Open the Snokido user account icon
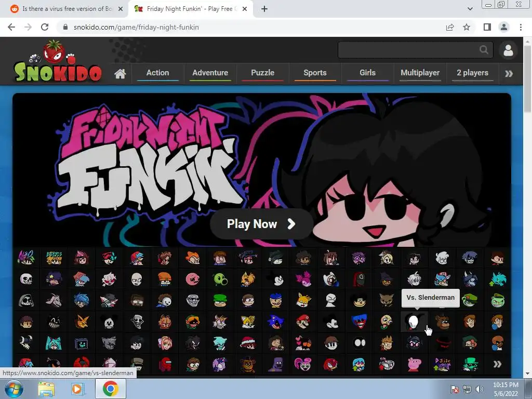The height and width of the screenshot is (399, 532). [508, 50]
